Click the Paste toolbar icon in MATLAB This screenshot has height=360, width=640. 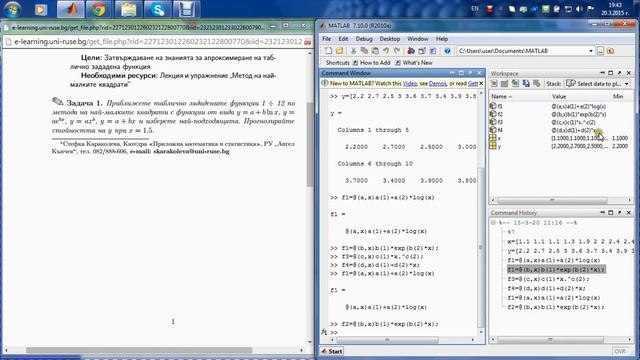coord(375,51)
